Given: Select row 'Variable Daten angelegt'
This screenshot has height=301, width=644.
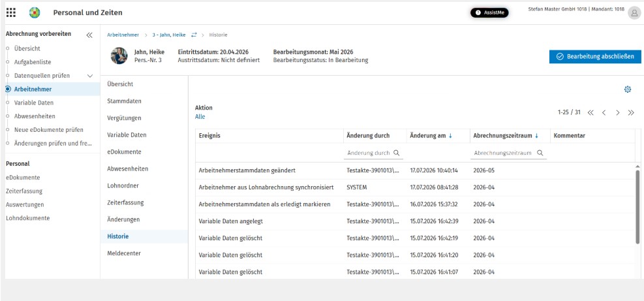Looking at the screenshot, I should click(x=415, y=221).
